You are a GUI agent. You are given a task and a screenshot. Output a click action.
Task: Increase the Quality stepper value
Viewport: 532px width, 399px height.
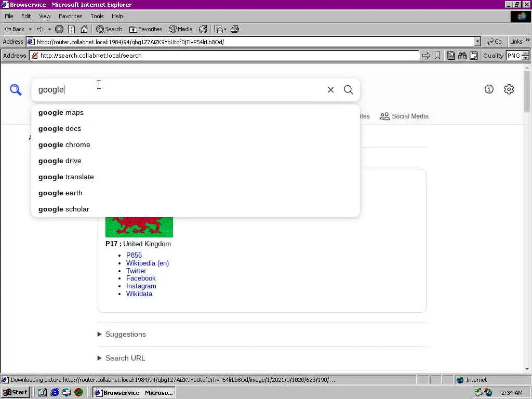point(526,54)
